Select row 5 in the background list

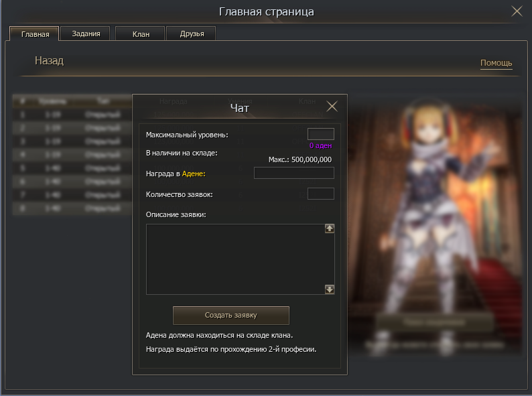(x=72, y=168)
